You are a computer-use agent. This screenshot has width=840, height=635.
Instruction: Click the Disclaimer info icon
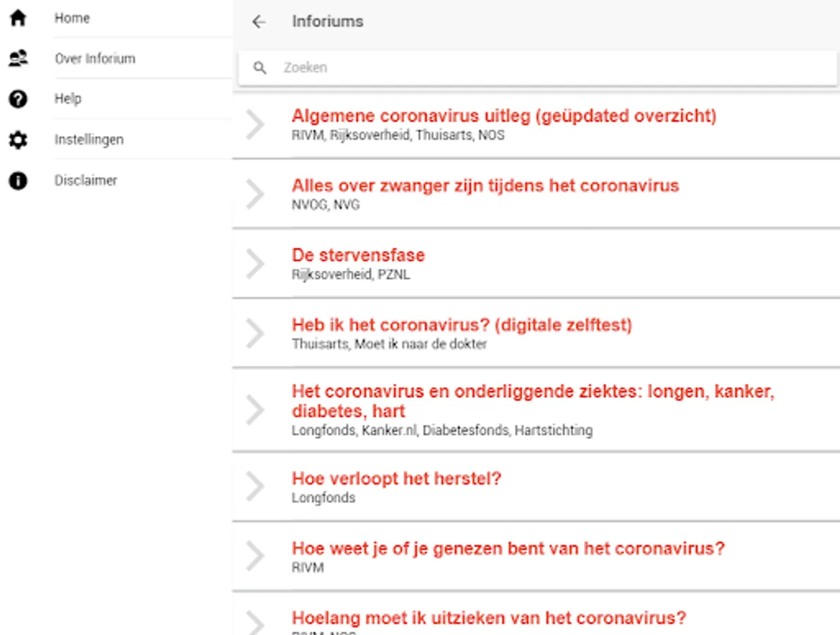pyautogui.click(x=18, y=181)
